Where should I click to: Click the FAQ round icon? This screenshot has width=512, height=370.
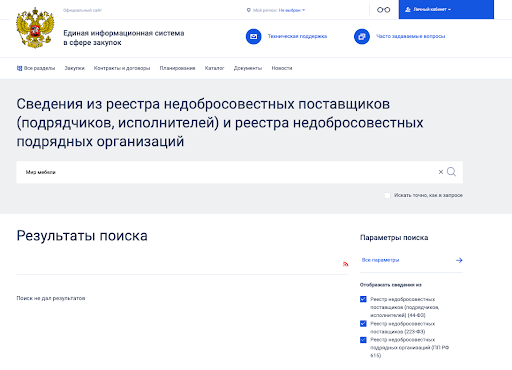click(x=362, y=36)
